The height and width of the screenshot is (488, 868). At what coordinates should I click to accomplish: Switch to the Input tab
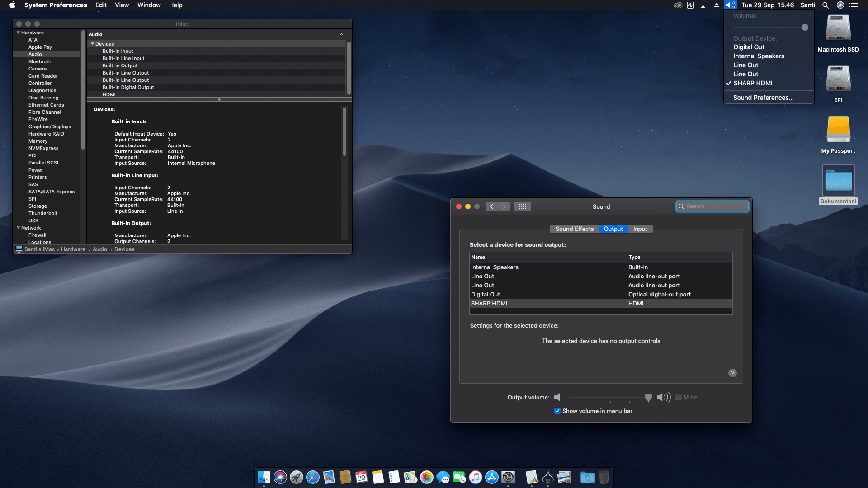coord(640,229)
